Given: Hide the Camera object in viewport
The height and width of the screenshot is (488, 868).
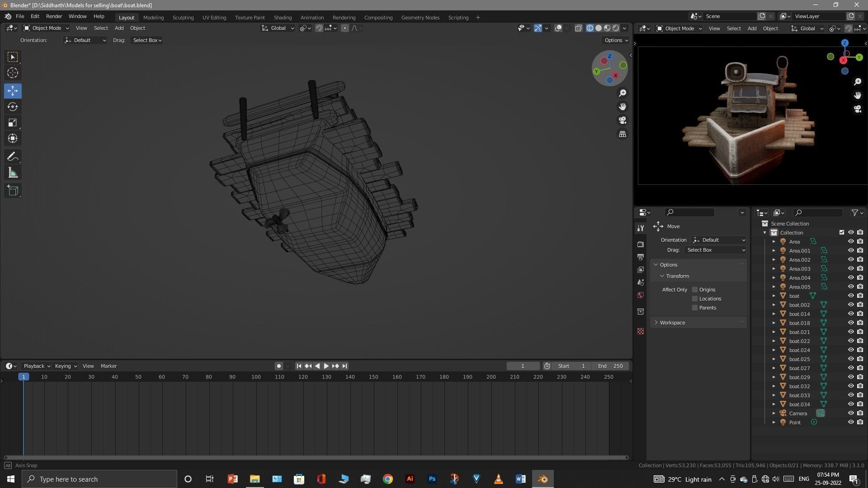Looking at the screenshot, I should (x=850, y=413).
